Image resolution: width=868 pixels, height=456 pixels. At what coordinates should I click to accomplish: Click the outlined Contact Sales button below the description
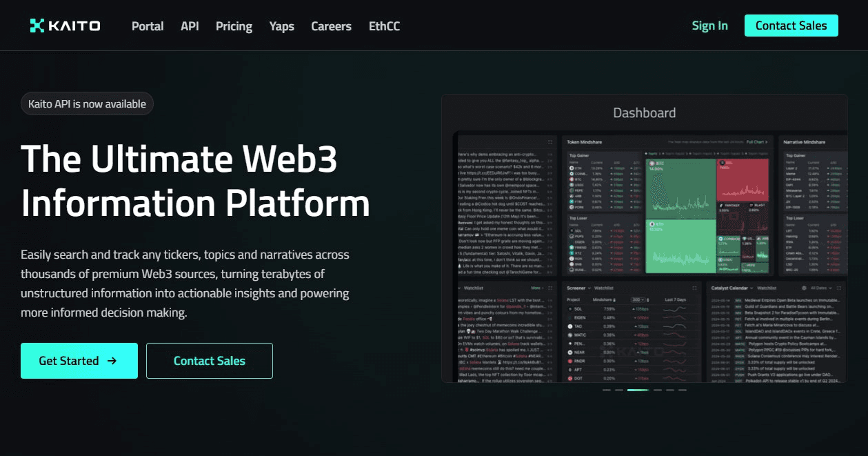pos(210,361)
